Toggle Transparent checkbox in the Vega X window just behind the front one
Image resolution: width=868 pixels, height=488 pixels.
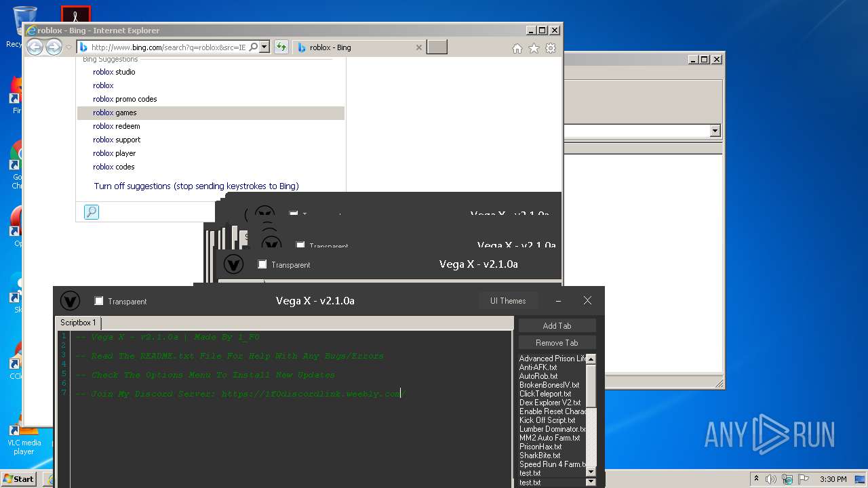(262, 264)
